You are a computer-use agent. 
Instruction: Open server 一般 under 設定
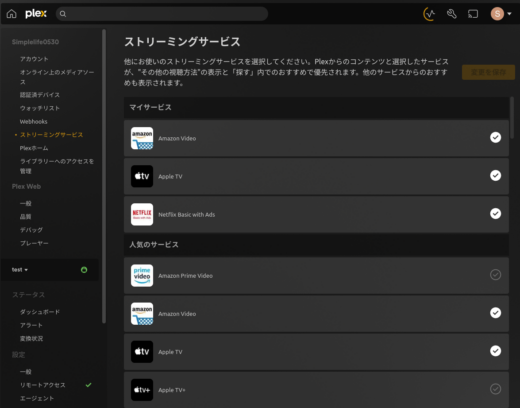click(x=25, y=372)
